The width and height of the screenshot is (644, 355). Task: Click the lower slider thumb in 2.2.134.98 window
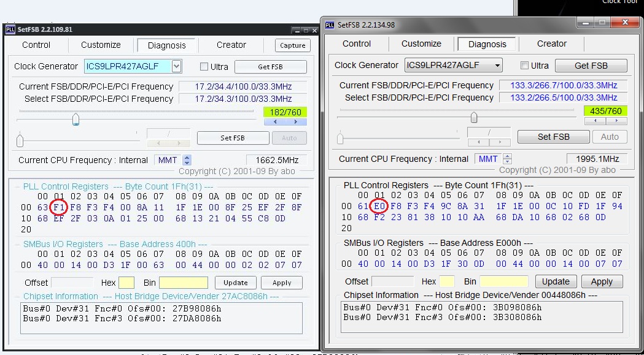pyautogui.click(x=340, y=139)
